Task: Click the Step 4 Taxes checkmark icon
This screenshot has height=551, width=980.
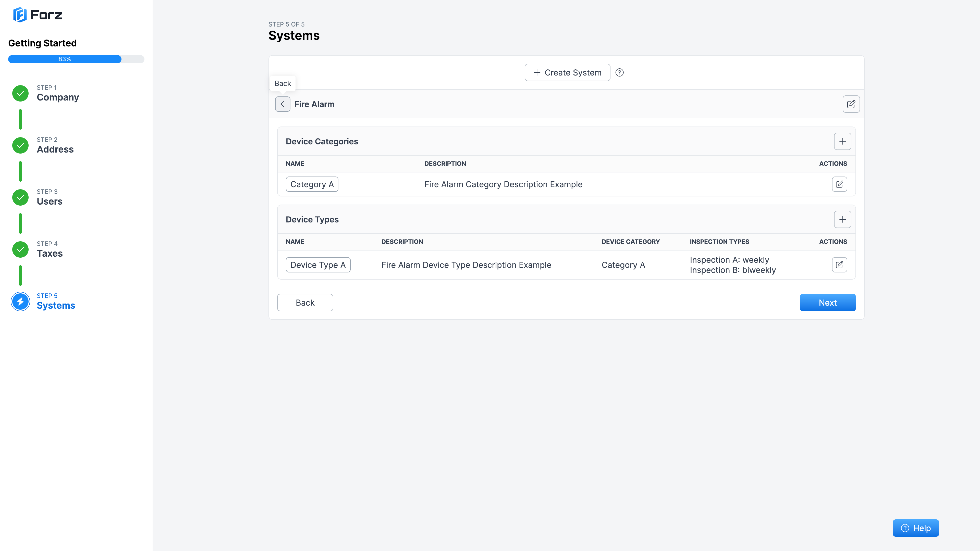Action: pyautogui.click(x=20, y=249)
